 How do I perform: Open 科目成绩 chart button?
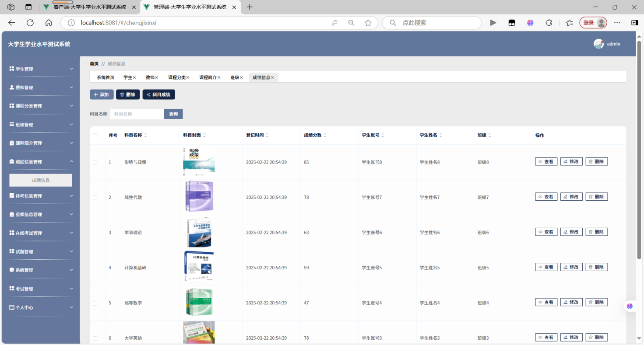(159, 94)
